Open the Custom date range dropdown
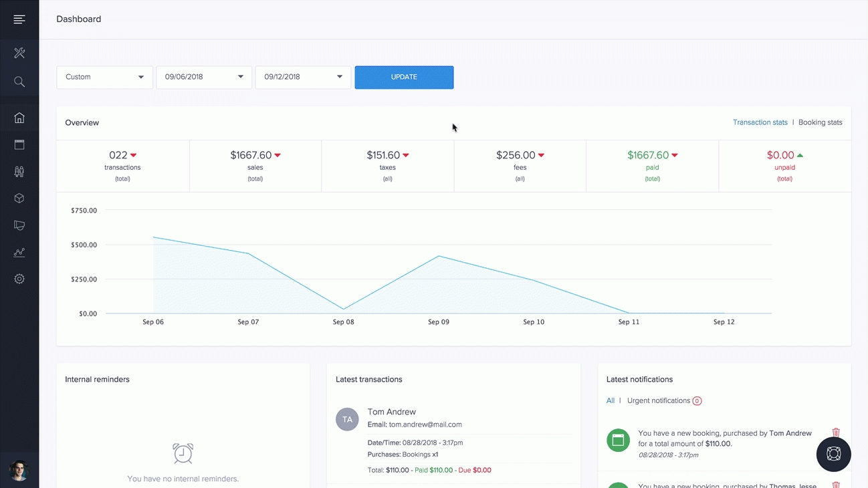868x488 pixels. pos(104,77)
